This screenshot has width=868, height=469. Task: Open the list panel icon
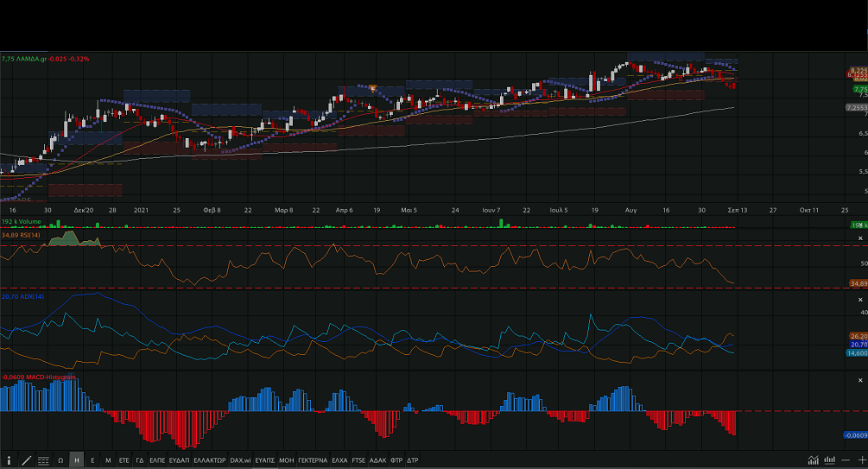pos(43,460)
